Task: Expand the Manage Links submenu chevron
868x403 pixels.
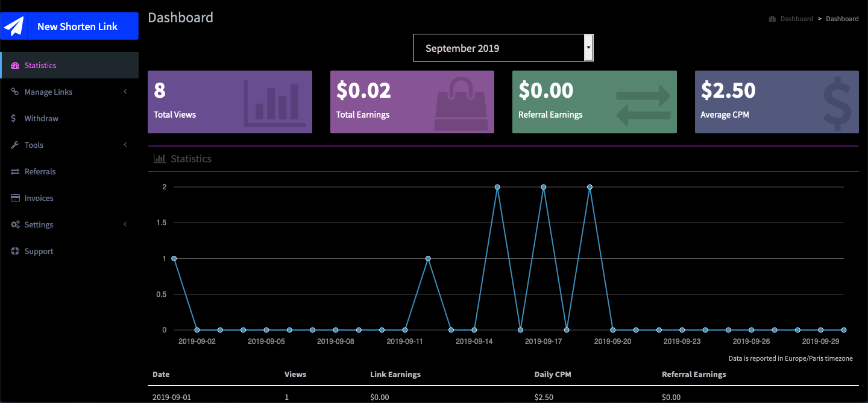Action: point(125,92)
